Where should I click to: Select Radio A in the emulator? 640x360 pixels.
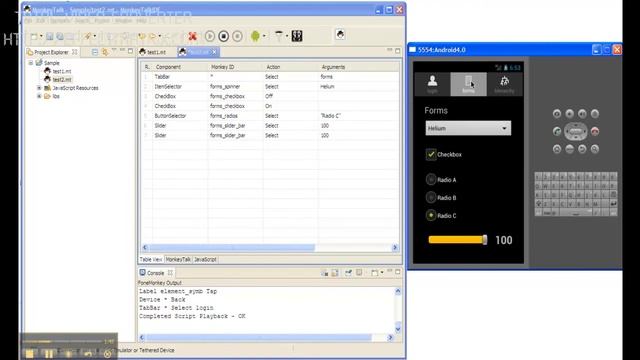click(x=431, y=180)
